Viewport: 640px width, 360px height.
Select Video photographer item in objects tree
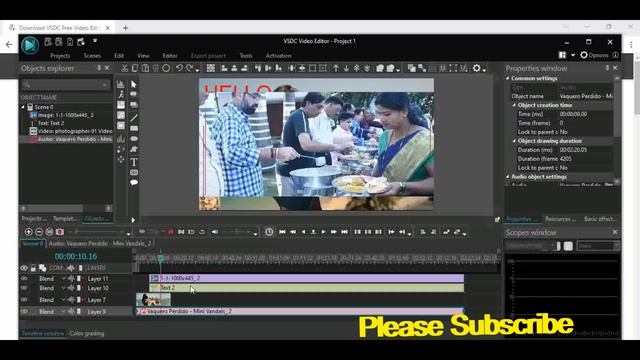[74, 131]
